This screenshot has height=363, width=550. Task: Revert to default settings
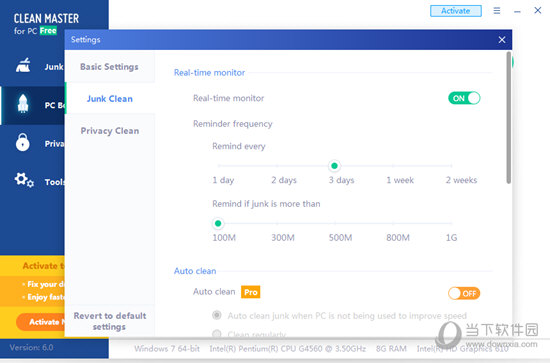pos(110,321)
